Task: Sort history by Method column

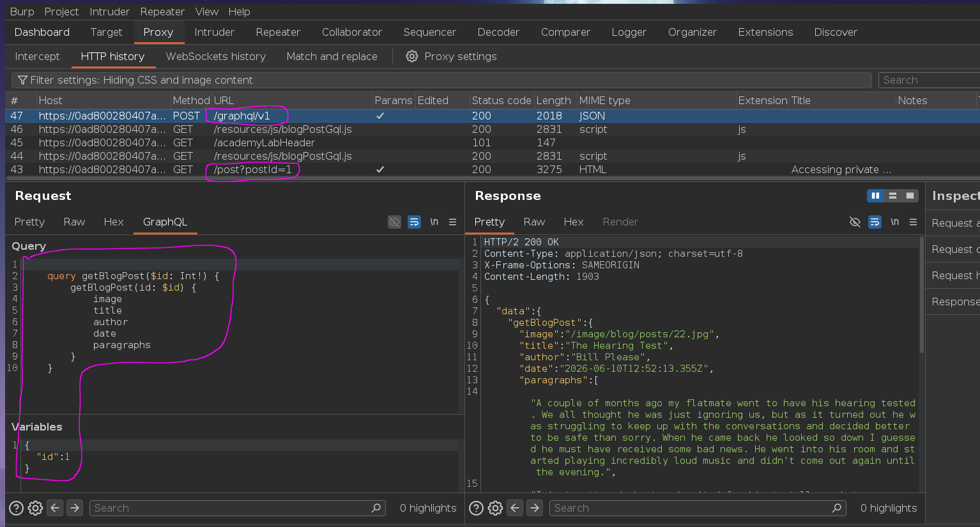Action: click(191, 100)
